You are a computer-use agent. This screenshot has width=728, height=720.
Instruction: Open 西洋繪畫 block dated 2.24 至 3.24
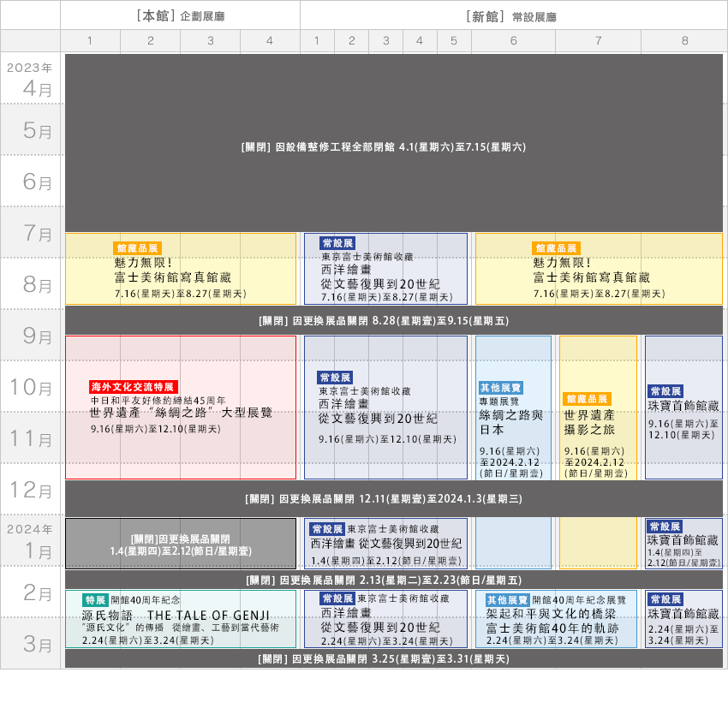pyautogui.click(x=385, y=619)
